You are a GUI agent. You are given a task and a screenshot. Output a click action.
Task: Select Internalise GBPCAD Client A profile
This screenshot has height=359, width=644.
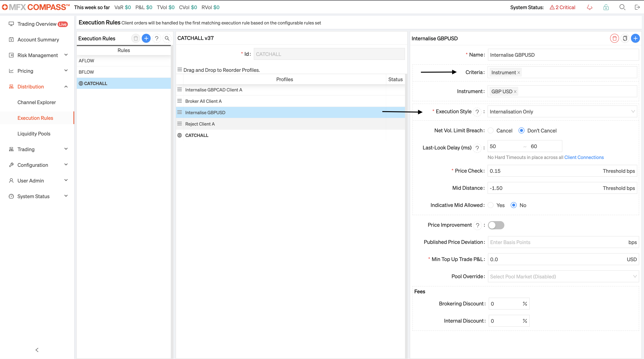(x=290, y=90)
